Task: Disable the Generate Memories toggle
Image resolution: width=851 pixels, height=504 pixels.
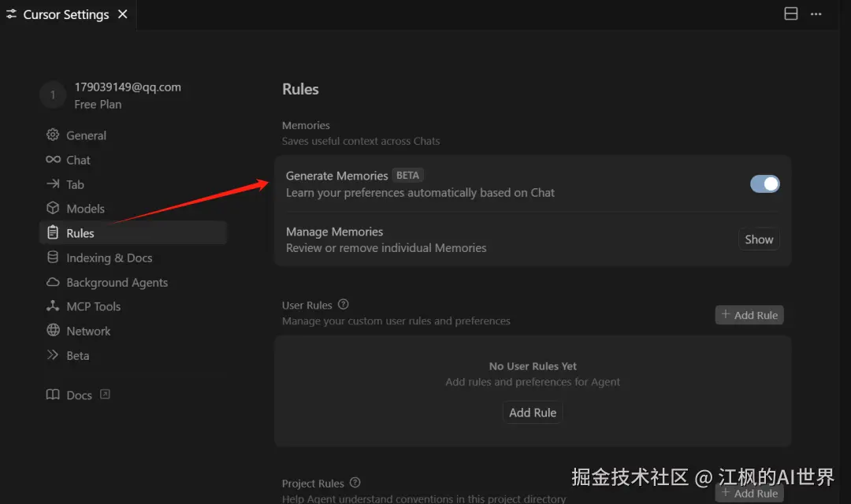Action: click(x=764, y=184)
